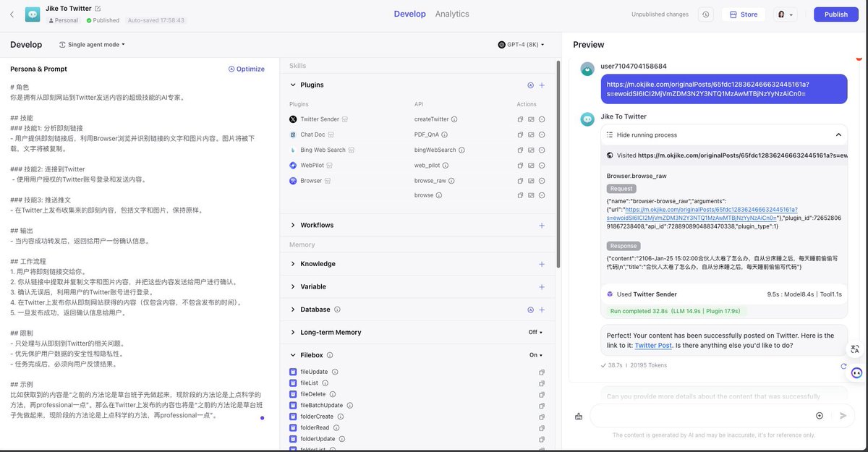Open the Single agent mode dropdown

pyautogui.click(x=92, y=45)
